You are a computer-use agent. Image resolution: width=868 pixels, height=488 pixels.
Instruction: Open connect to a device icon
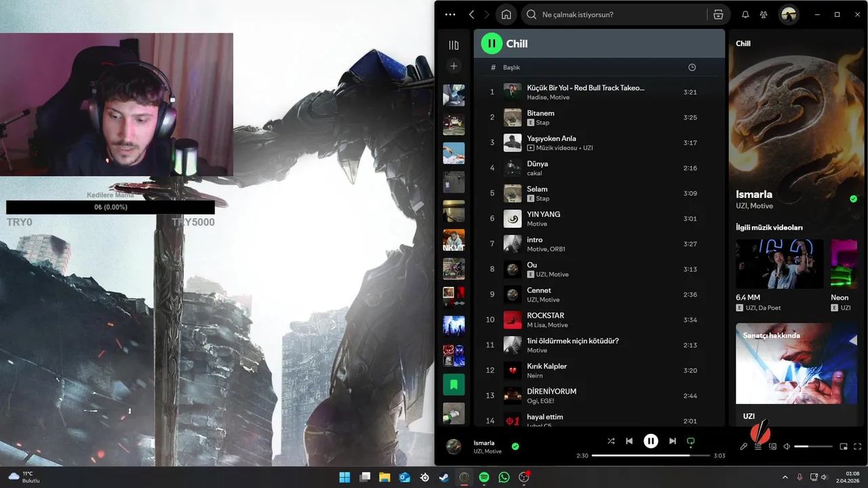pos(772,447)
